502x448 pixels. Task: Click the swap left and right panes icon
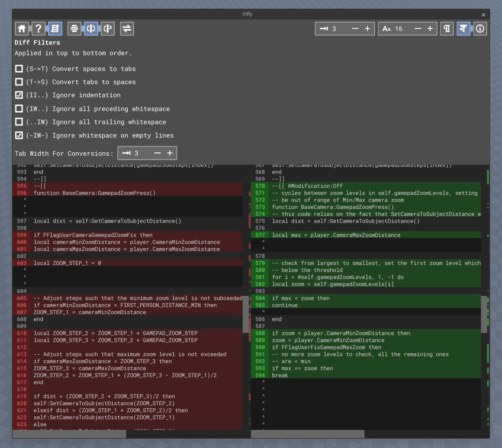tap(127, 29)
